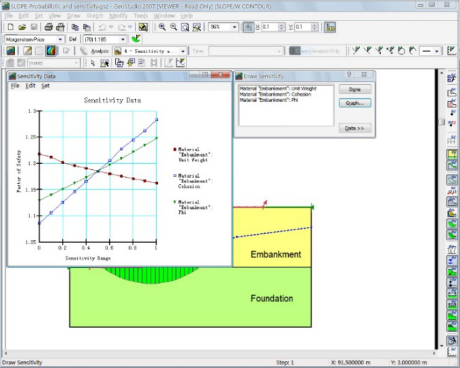Open the Edit menu in Sensitivity Data
The image size is (460, 368).
[x=30, y=86]
